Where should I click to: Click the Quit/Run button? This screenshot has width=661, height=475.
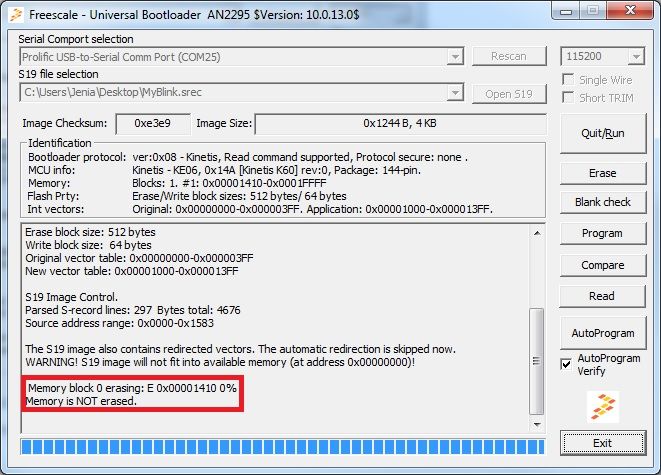(x=603, y=133)
